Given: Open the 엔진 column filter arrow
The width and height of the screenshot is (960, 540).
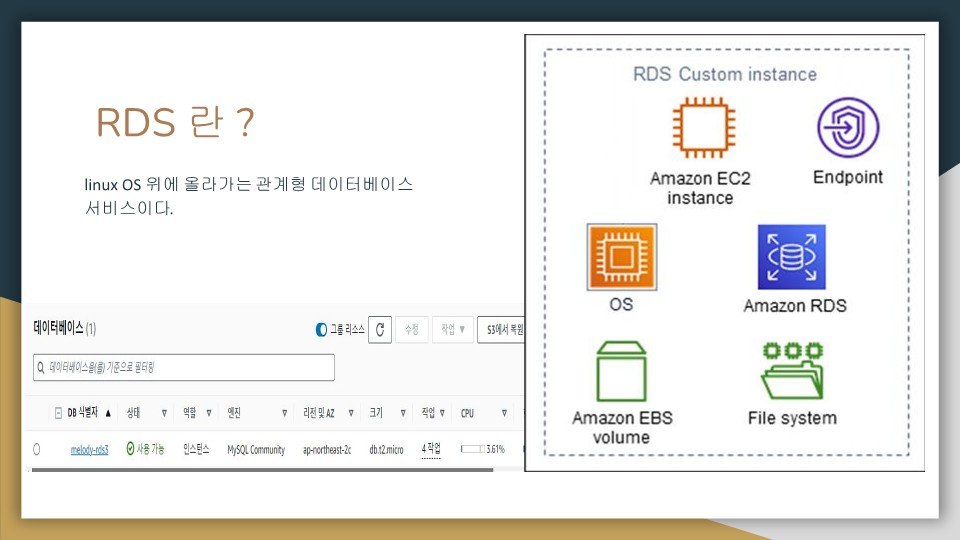Looking at the screenshot, I should pyautogui.click(x=284, y=413).
